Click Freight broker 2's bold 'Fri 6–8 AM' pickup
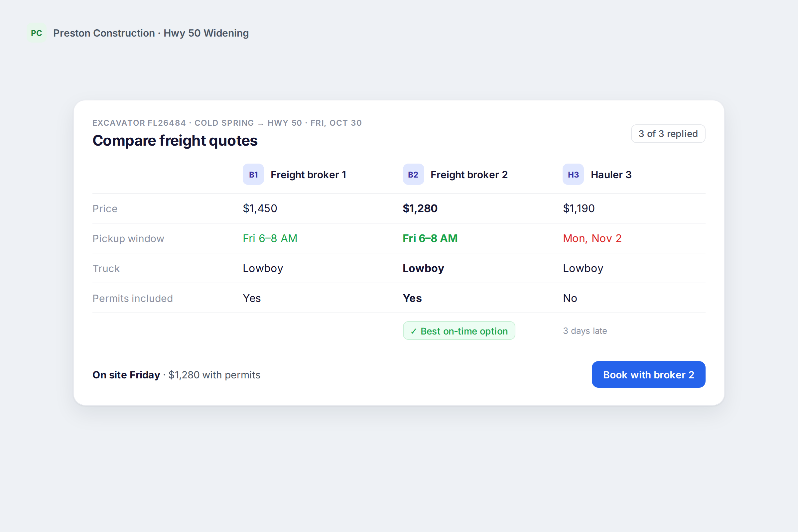 pyautogui.click(x=430, y=238)
